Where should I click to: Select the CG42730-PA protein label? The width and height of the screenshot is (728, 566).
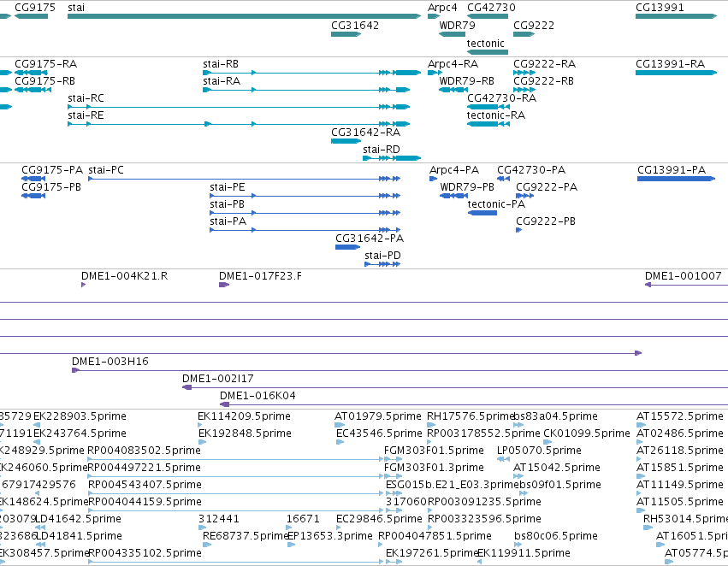531,170
